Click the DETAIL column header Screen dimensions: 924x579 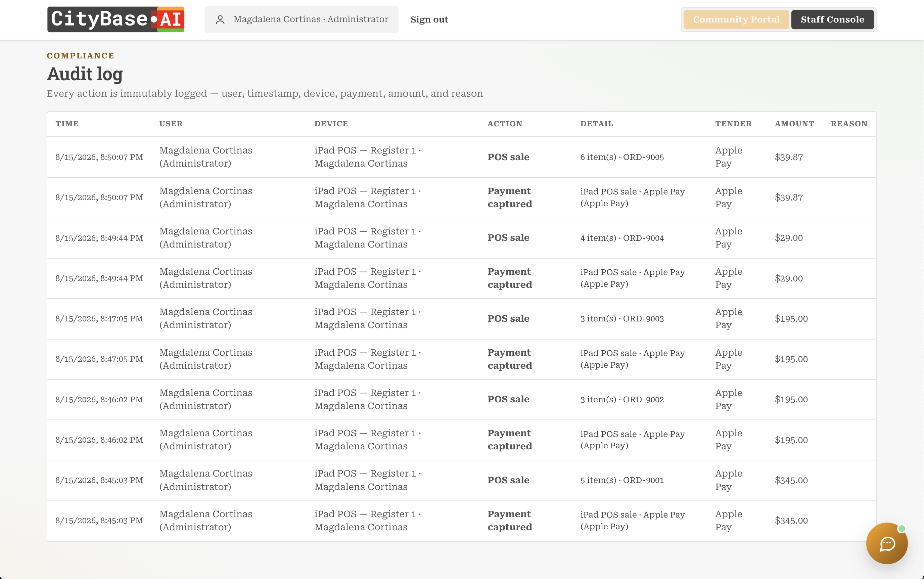tap(597, 124)
